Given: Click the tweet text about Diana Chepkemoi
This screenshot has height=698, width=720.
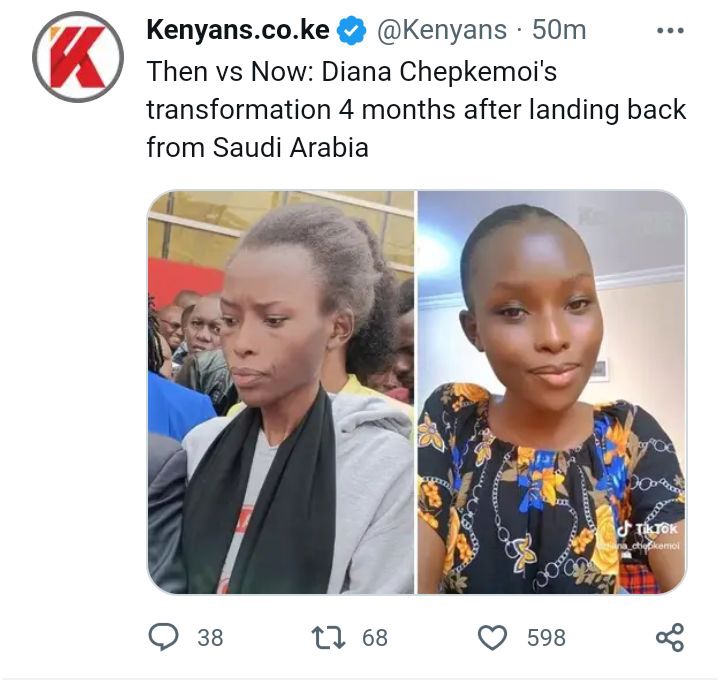Looking at the screenshot, I should click(x=416, y=109).
